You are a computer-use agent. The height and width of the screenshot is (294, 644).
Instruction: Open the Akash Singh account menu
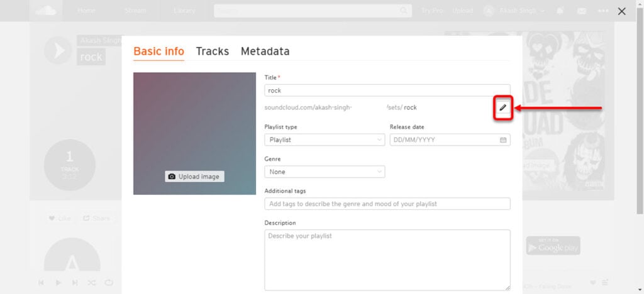tap(514, 11)
